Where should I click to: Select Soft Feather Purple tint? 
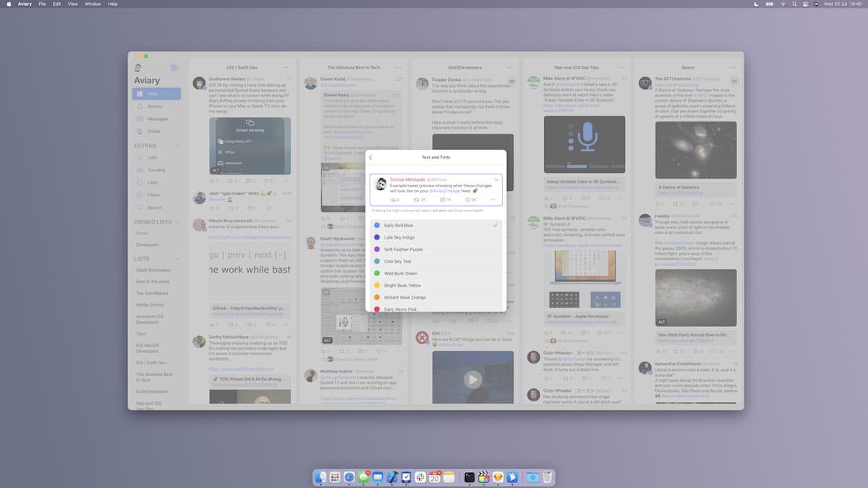pos(435,249)
